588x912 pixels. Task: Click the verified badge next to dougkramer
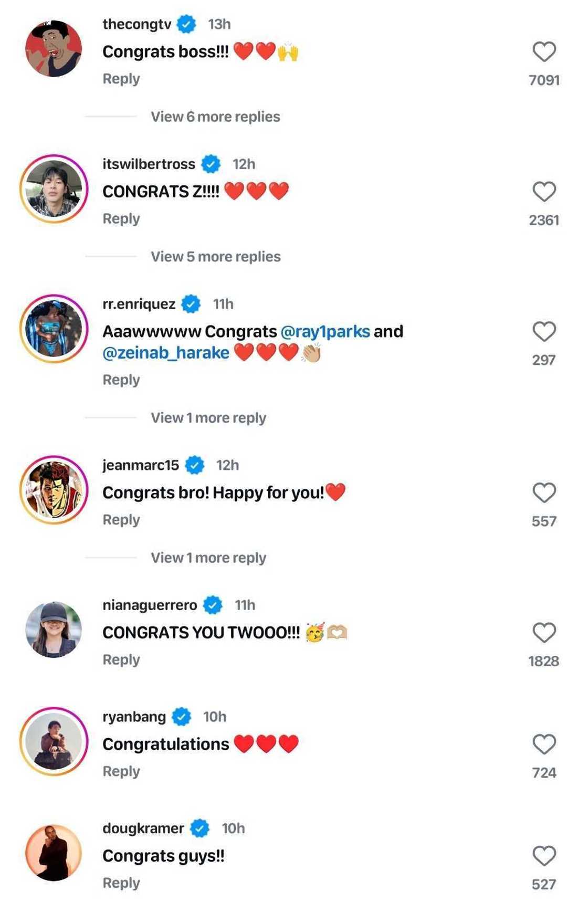coord(200,828)
